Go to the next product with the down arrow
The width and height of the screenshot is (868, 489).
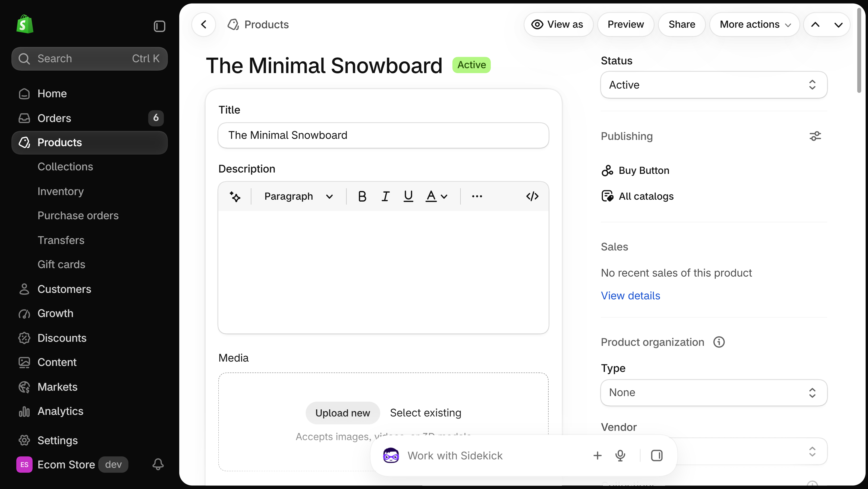pos(839,24)
